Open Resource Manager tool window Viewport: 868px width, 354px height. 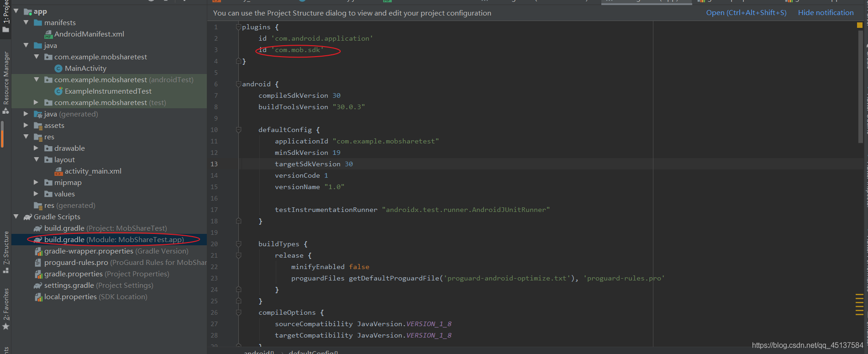pos(6,82)
